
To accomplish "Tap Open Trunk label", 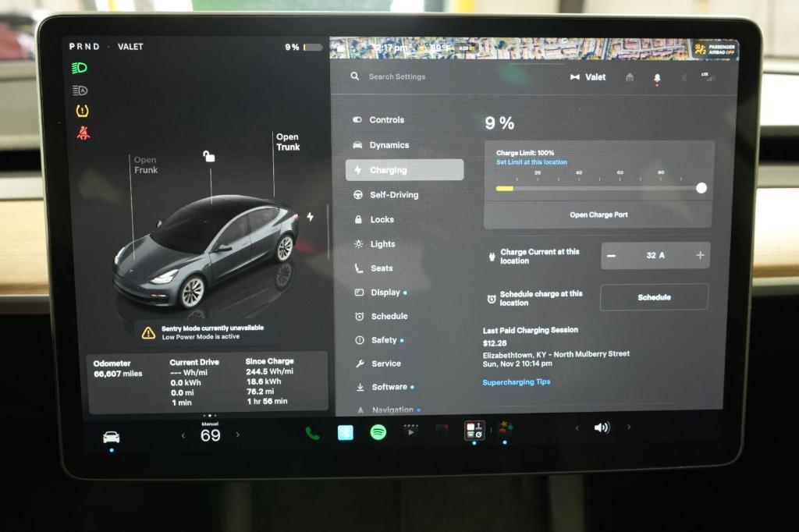I will [x=288, y=142].
